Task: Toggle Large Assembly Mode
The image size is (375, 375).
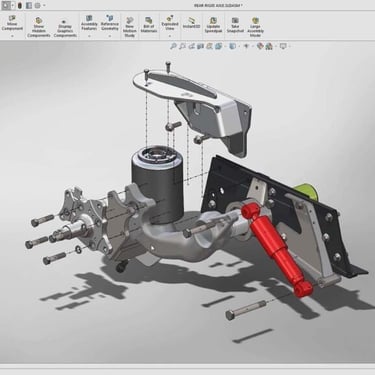Action: coord(255,27)
